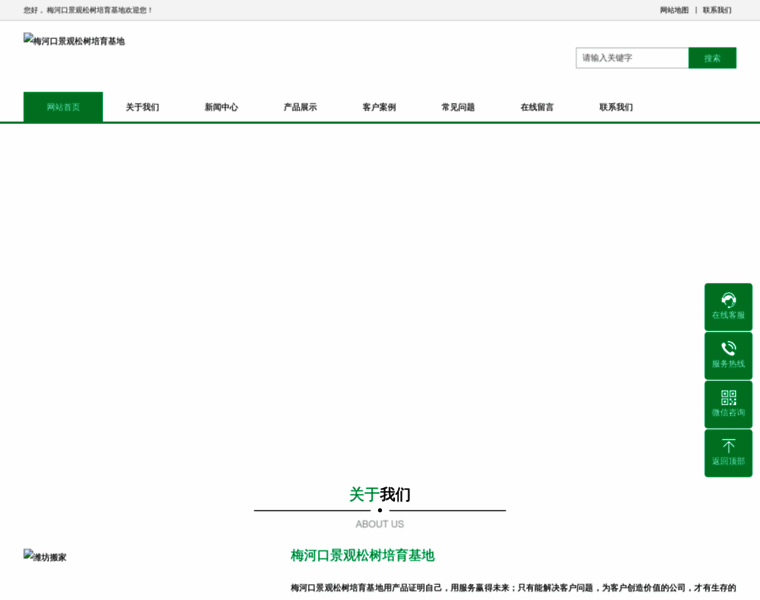
Task: Navigate to 常见问题
Action: coord(458,107)
